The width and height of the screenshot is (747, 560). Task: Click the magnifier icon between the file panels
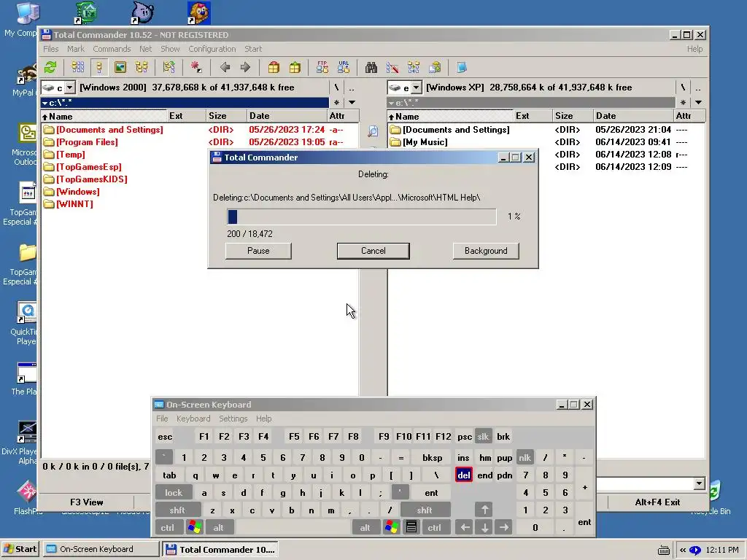[373, 131]
